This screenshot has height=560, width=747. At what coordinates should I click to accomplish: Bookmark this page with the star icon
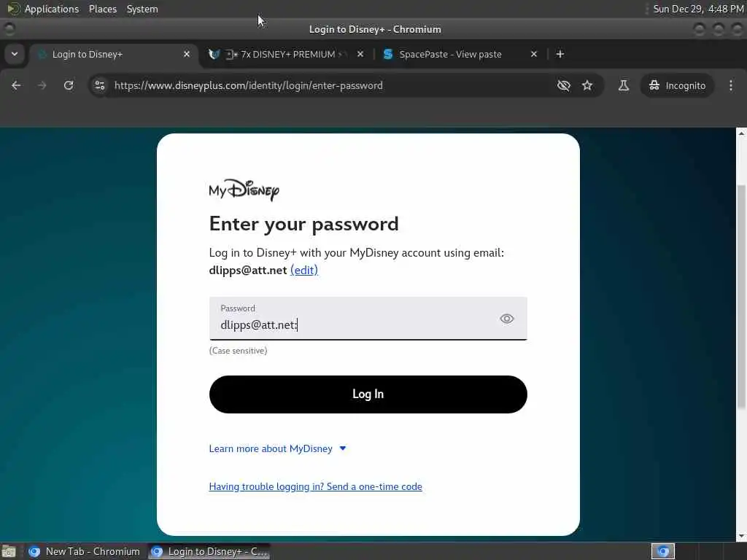[x=587, y=85]
